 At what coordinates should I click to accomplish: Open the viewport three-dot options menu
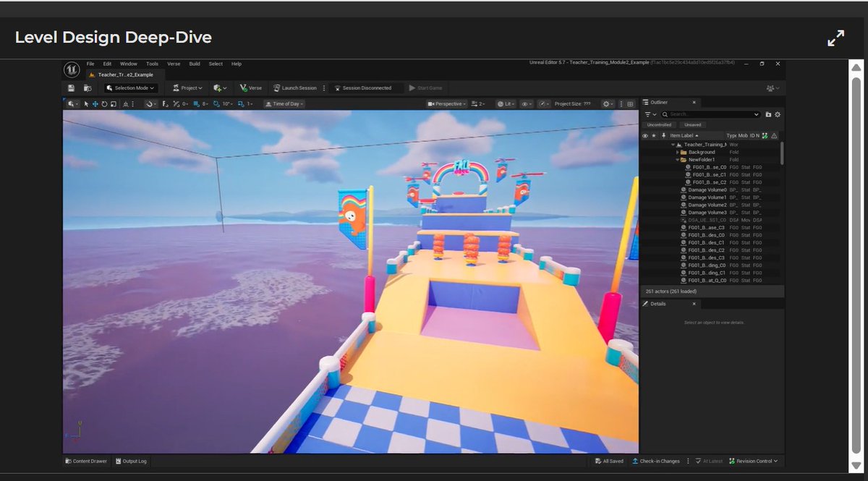point(621,104)
